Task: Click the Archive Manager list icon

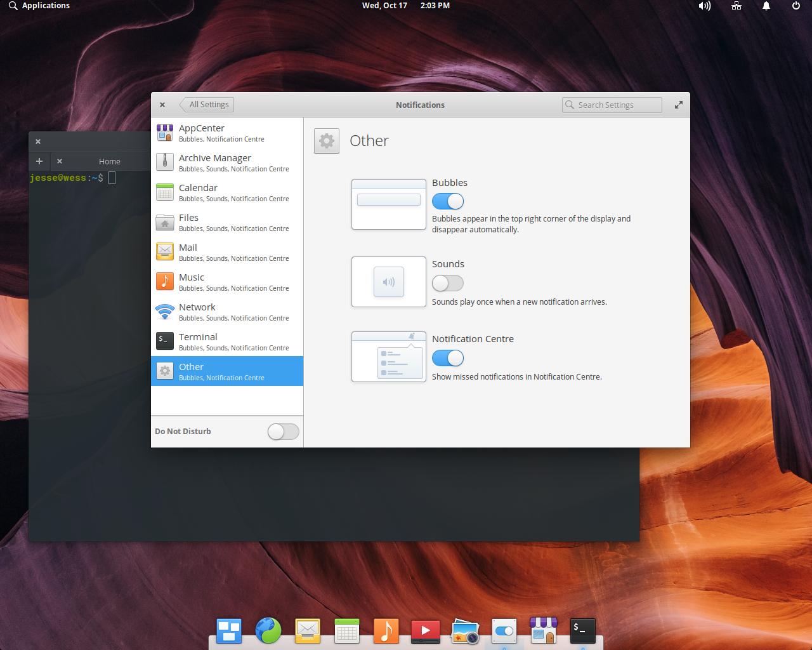Action: [x=165, y=162]
